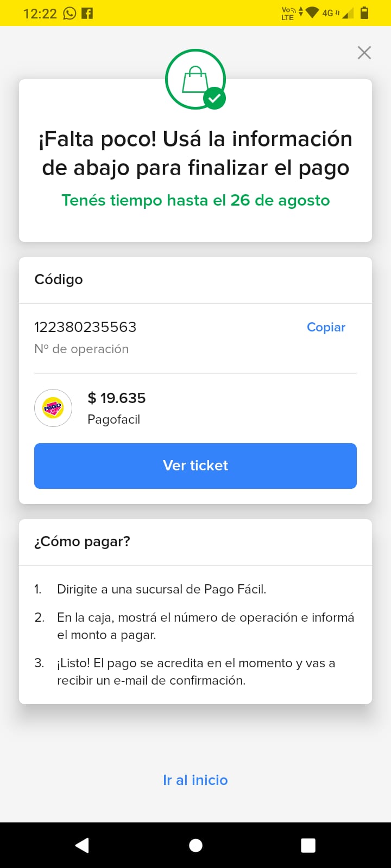Viewport: 391px width, 868px height.
Task: Tap the Wi-Fi signal icon in status bar
Action: (312, 12)
